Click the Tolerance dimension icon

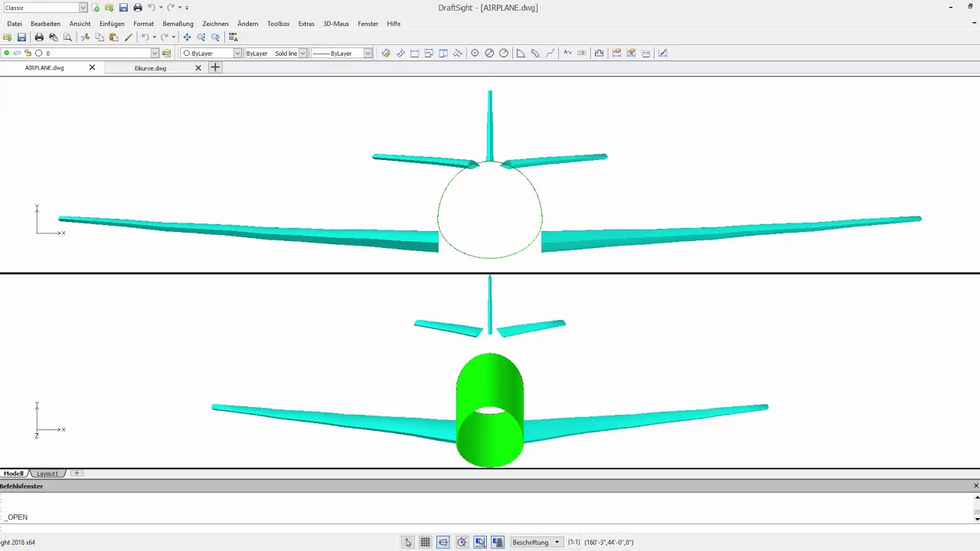(582, 54)
